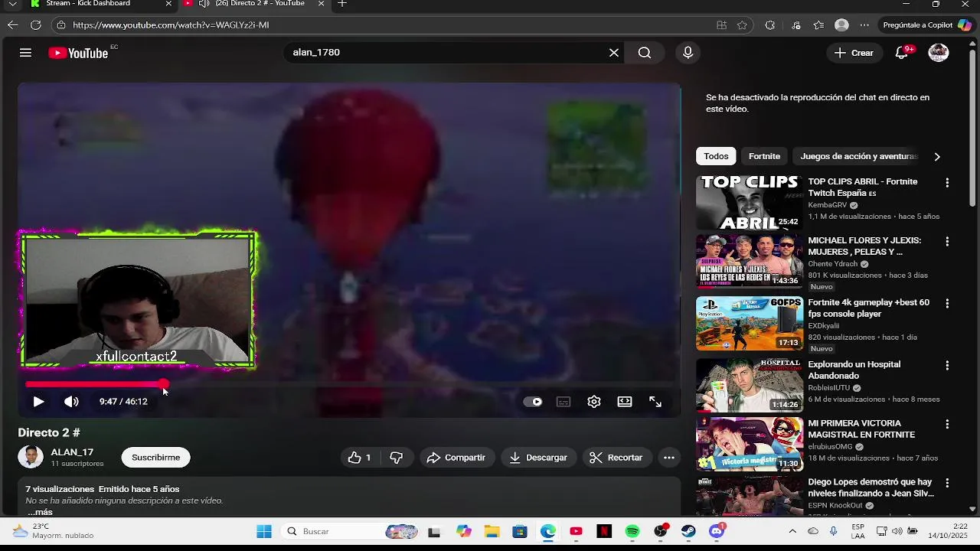This screenshot has width=980, height=551.
Task: Dislike the video with thumbs down
Action: (396, 458)
